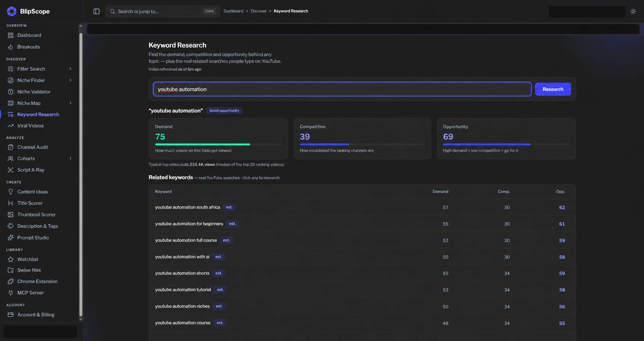Click the Demand score progress bar

[x=219, y=144]
